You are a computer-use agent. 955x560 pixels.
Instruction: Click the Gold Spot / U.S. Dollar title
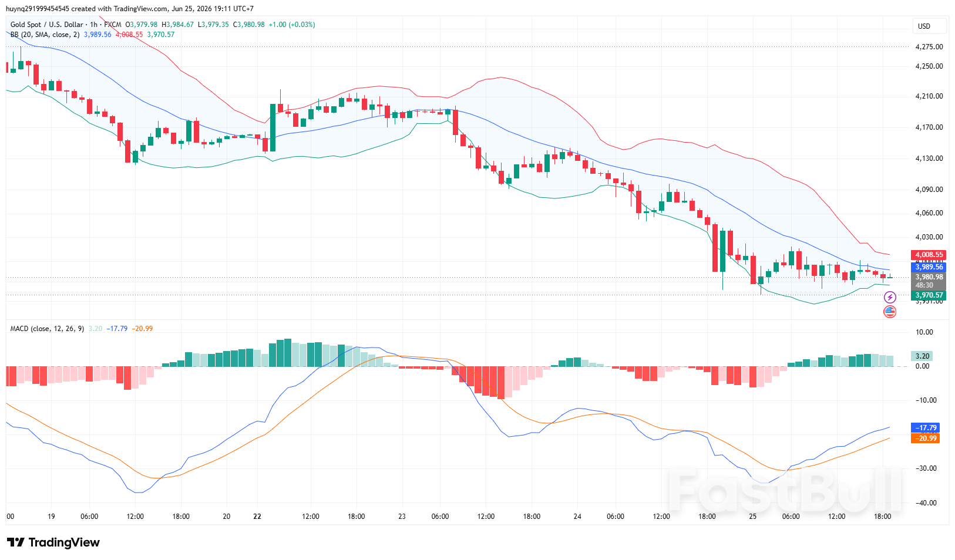[47, 25]
